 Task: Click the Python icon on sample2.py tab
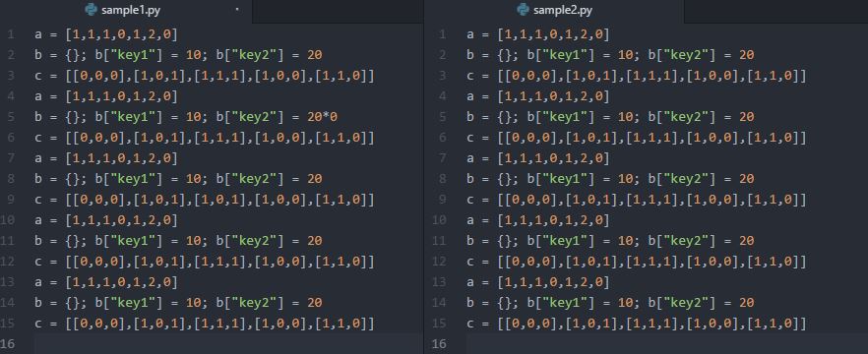(523, 10)
